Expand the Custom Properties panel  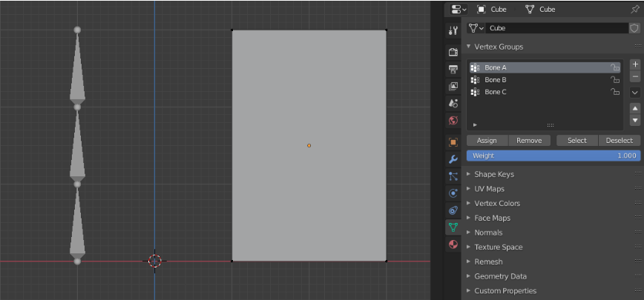[469, 290]
